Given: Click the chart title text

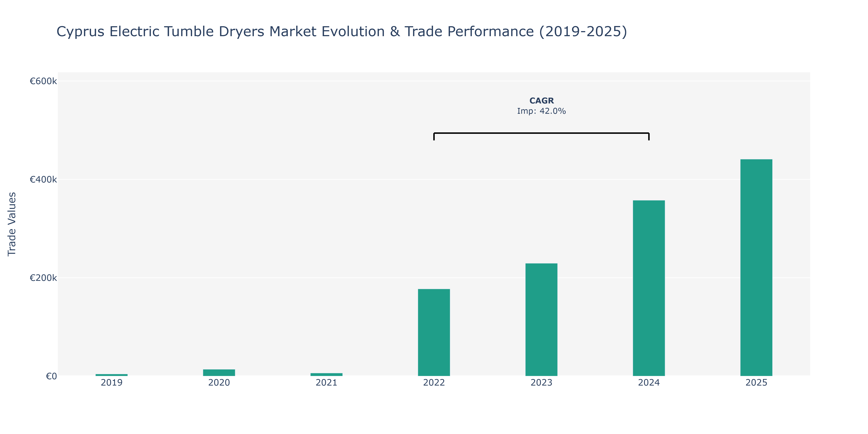Looking at the screenshot, I should 342,32.
